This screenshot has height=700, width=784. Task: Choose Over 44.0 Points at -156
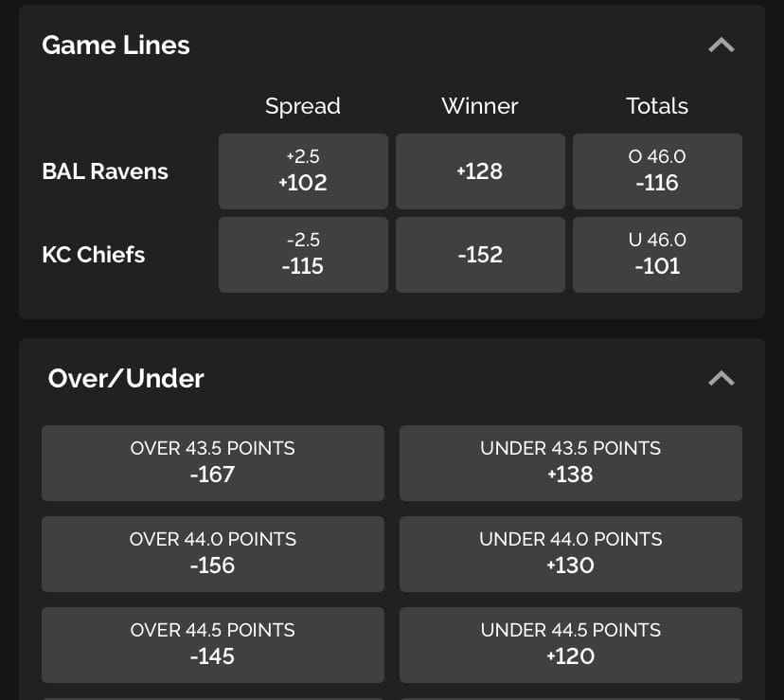pyautogui.click(x=212, y=554)
